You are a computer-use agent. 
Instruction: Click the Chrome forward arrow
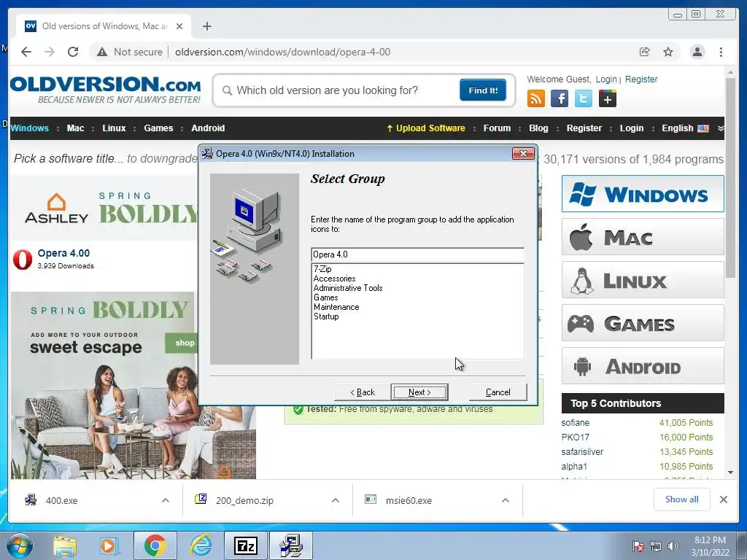(50, 52)
